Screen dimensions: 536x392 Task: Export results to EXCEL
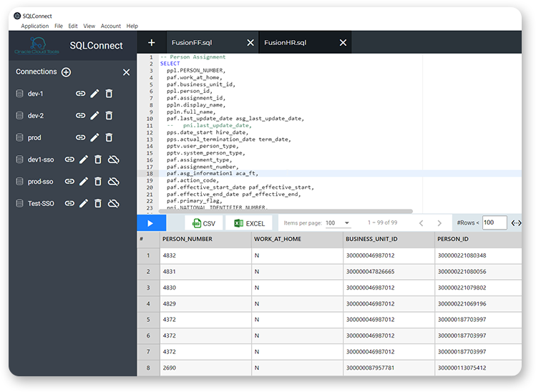[249, 223]
